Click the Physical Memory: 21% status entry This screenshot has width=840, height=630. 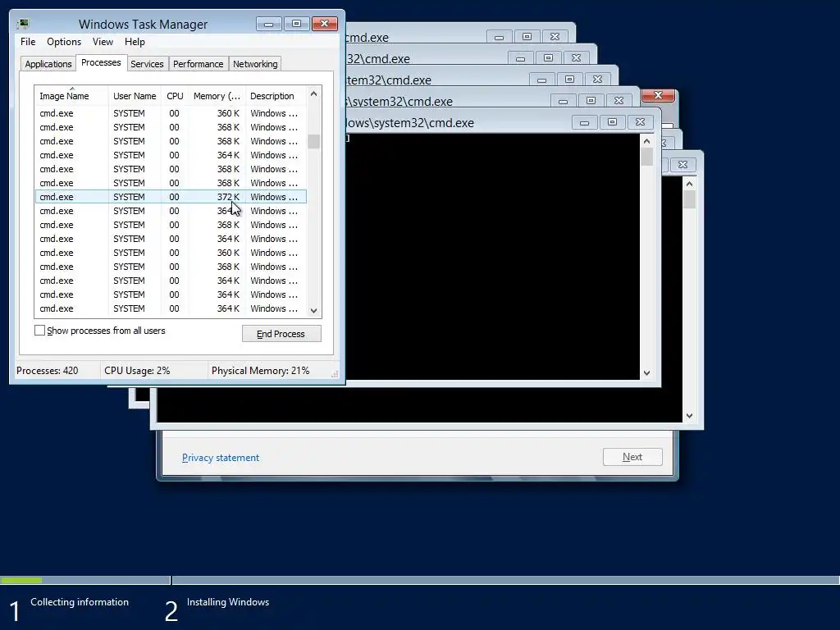coord(260,371)
